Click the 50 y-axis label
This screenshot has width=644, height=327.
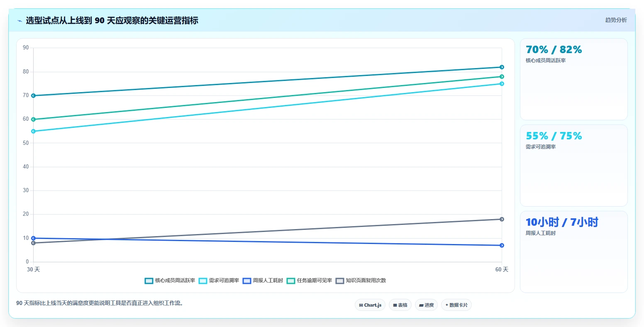click(26, 143)
